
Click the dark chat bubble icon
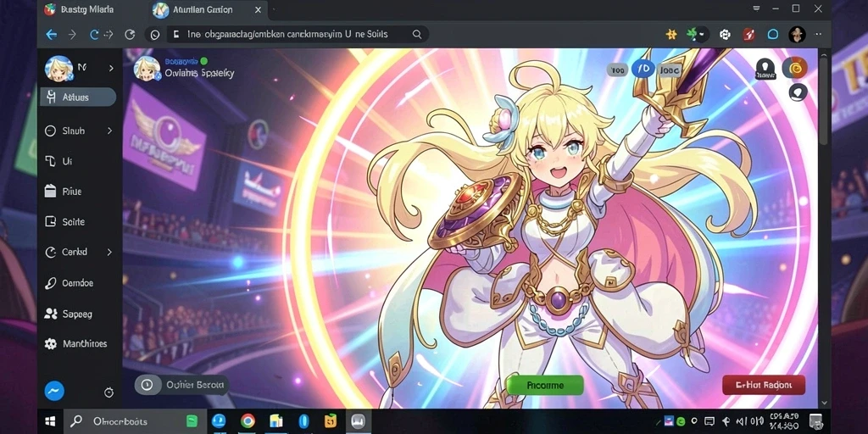coord(798,92)
